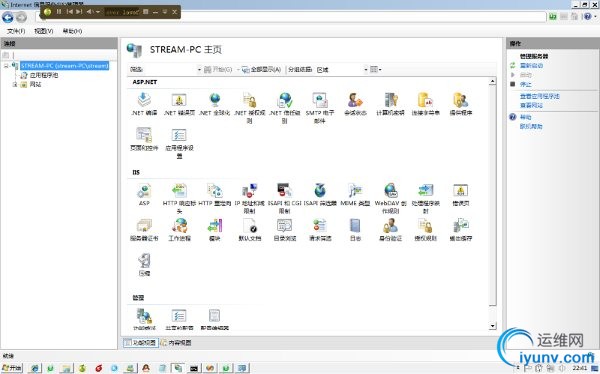Open the ASP feature icon

tap(144, 191)
